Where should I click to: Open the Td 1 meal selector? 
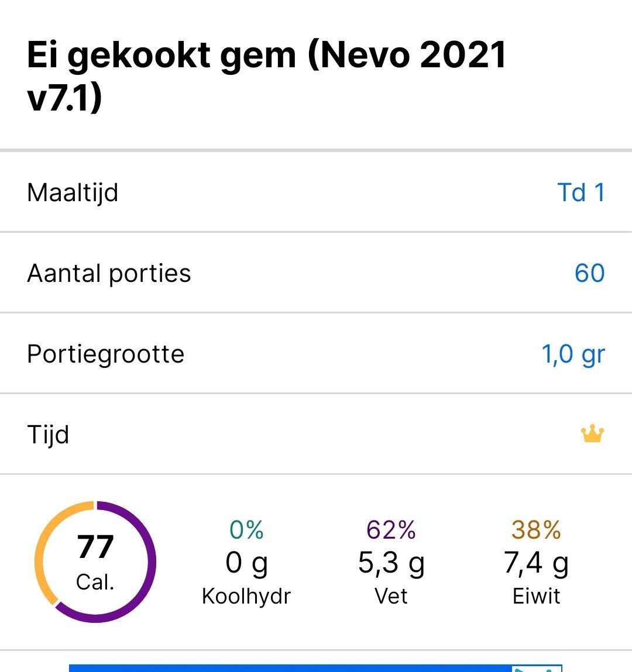click(x=581, y=192)
